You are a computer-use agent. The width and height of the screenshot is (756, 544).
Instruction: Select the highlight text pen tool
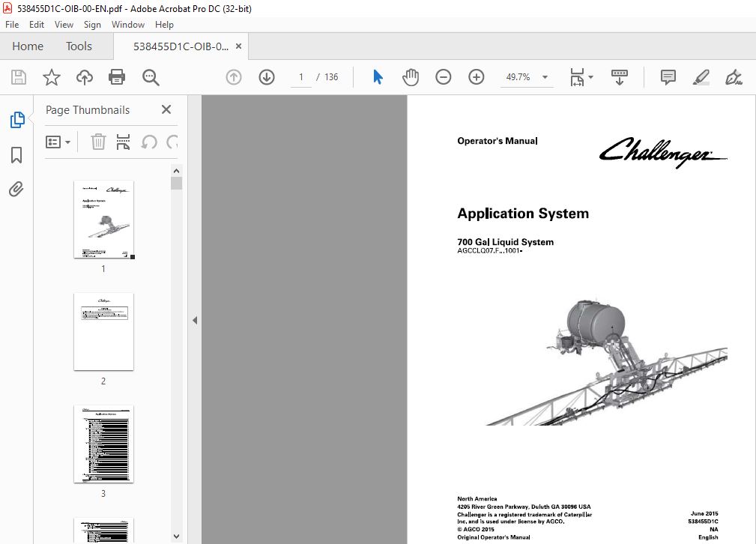click(x=701, y=77)
